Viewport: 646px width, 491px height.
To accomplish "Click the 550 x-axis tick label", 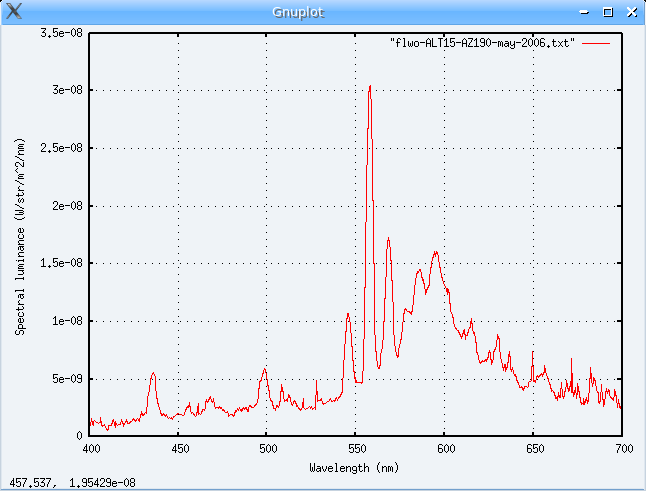I will (x=356, y=451).
